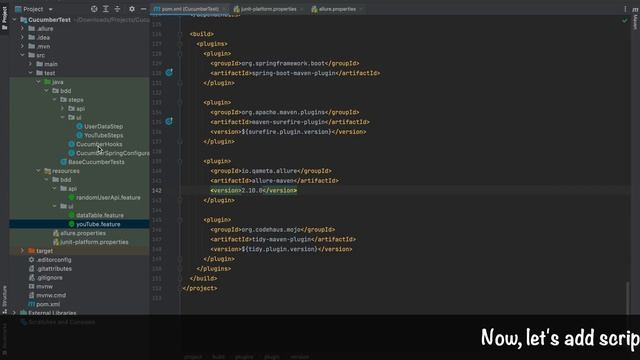Click allure-maven artifactId line
This screenshot has width=640, height=360.
pyautogui.click(x=275, y=181)
